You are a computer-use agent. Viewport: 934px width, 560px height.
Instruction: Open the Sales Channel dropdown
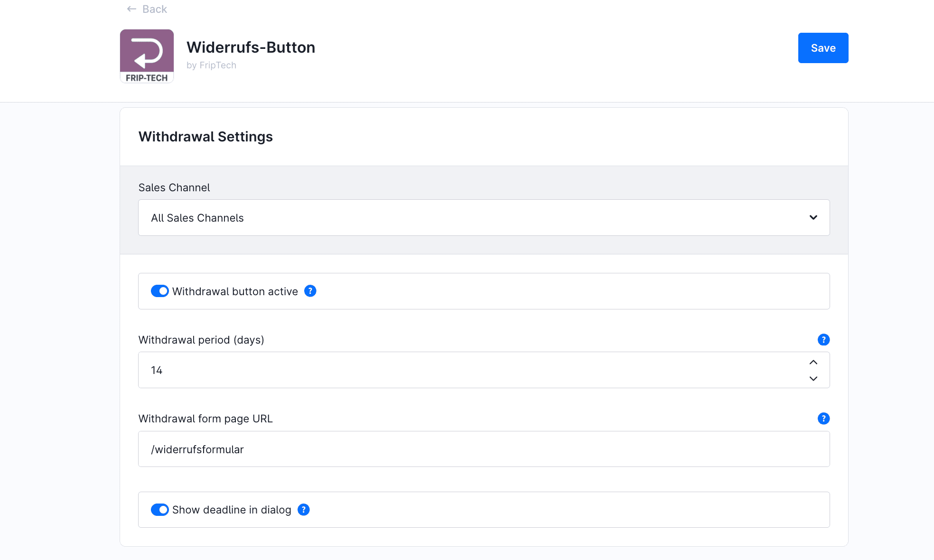click(475, 218)
